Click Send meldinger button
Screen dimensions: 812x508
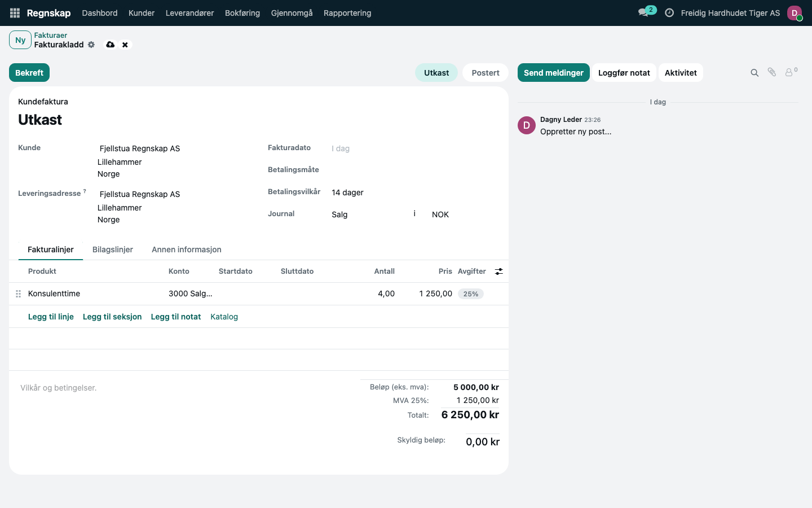554,73
